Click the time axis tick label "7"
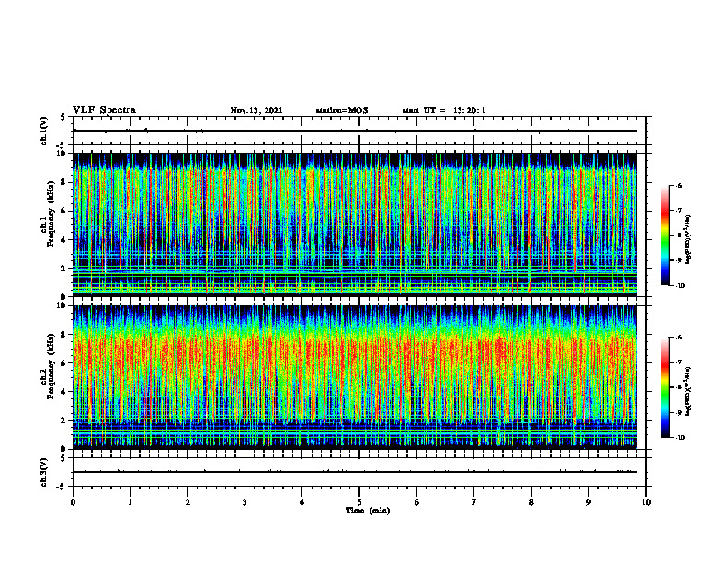The width and height of the screenshot is (728, 563). coord(474,502)
